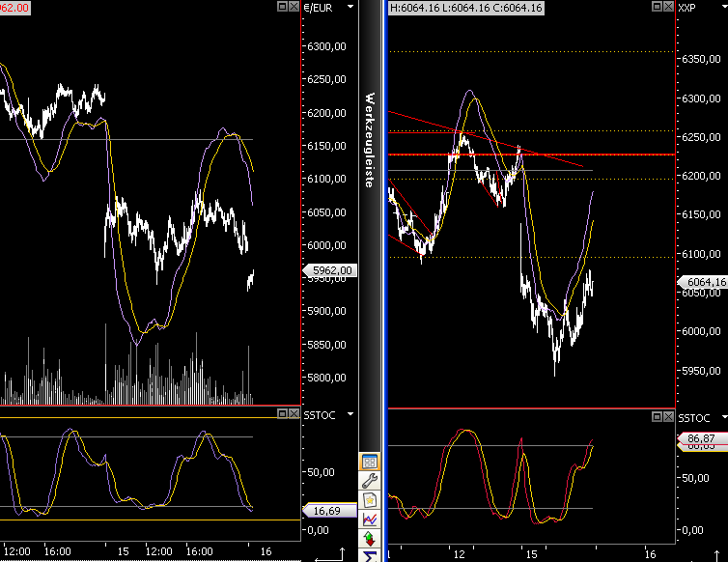Maximize the left €/EUR chart pane

click(281, 7)
